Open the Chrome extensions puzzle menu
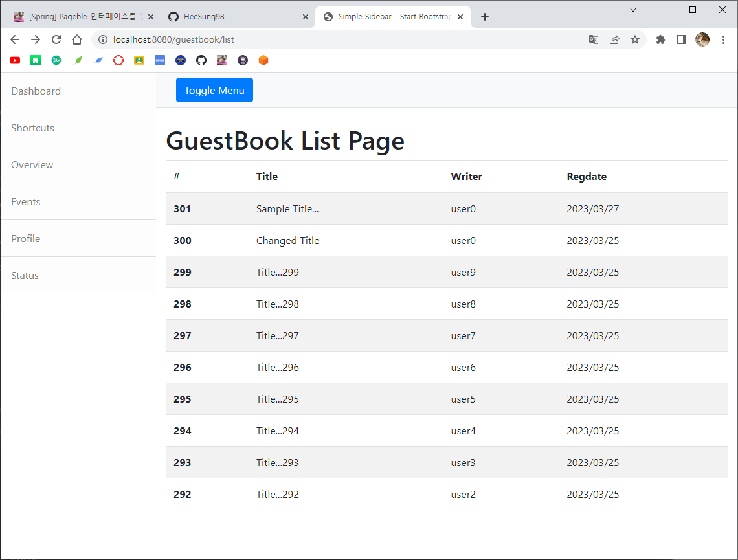This screenshot has height=560, width=738. tap(661, 39)
